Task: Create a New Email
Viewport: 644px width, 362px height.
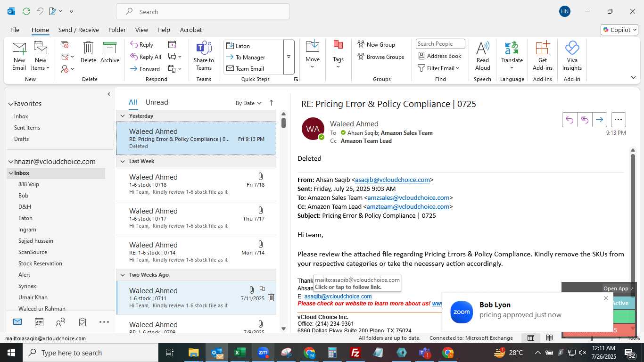Action: (19, 56)
